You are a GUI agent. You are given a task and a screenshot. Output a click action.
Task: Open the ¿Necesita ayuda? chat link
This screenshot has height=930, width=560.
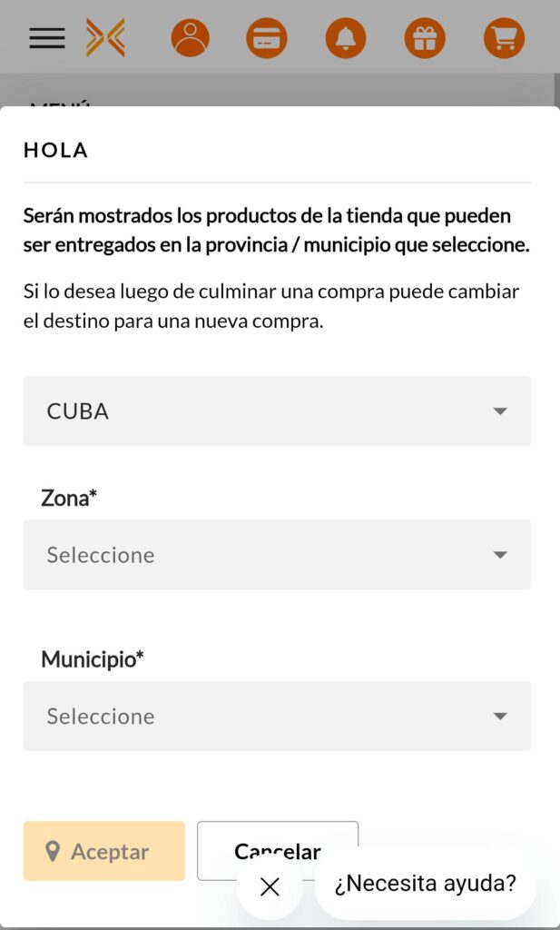coord(425,882)
